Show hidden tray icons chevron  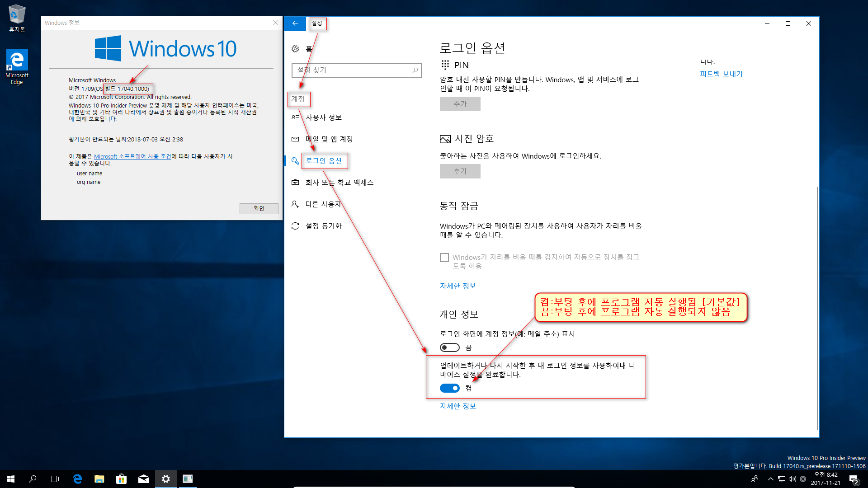coord(770,479)
